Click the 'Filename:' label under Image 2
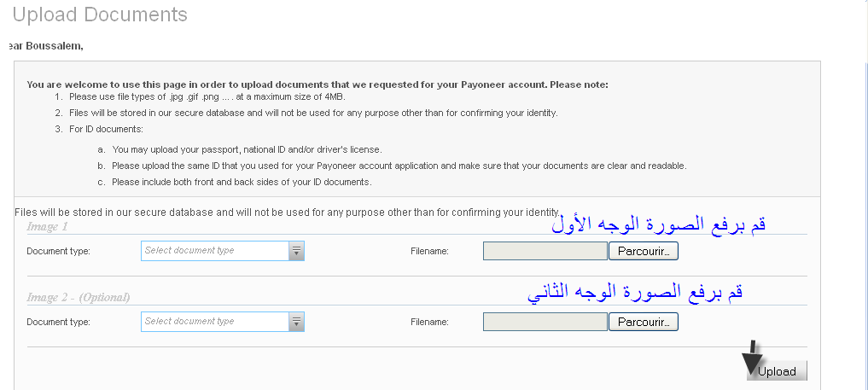This screenshot has height=390, width=868. (x=429, y=322)
